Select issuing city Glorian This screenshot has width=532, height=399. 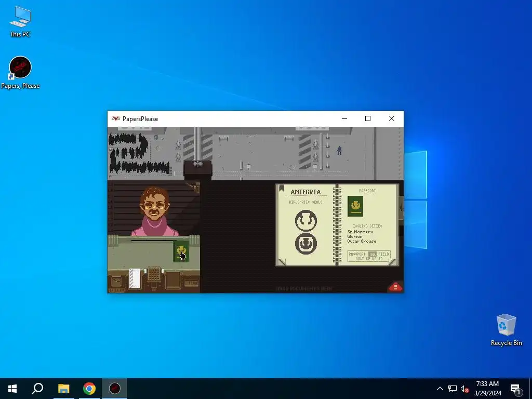(x=354, y=236)
